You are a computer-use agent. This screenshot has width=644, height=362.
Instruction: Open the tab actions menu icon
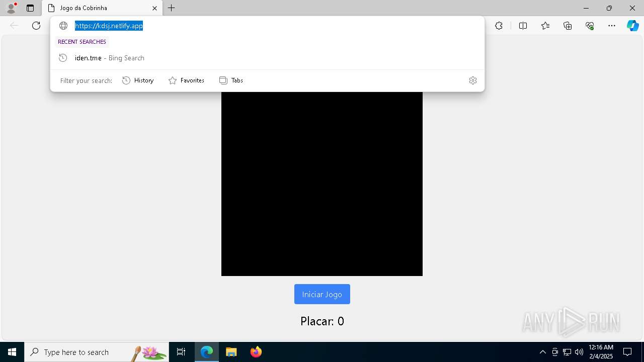(x=30, y=8)
